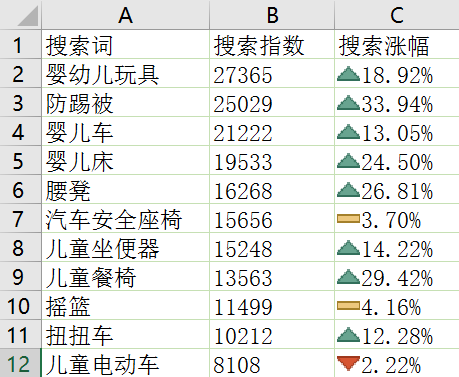Select row 4 header

tap(20, 131)
